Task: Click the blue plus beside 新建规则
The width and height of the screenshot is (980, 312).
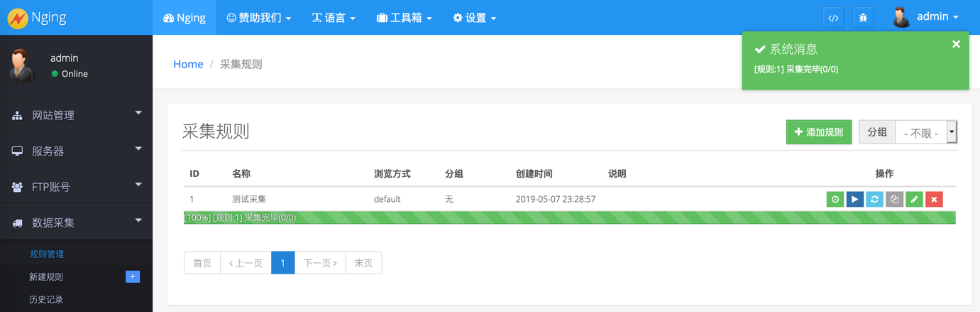Action: pyautogui.click(x=133, y=276)
